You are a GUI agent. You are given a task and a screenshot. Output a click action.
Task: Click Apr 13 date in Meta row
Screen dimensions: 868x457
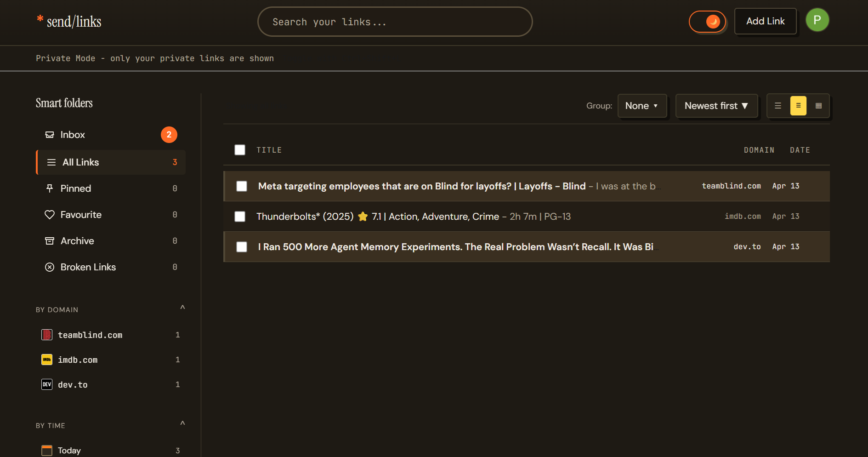tap(786, 186)
